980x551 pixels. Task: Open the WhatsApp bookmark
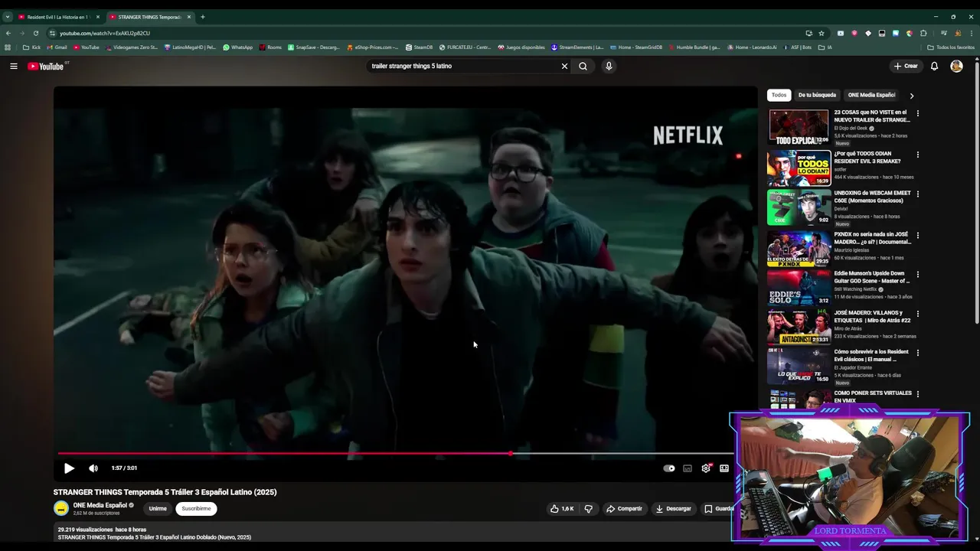(238, 47)
